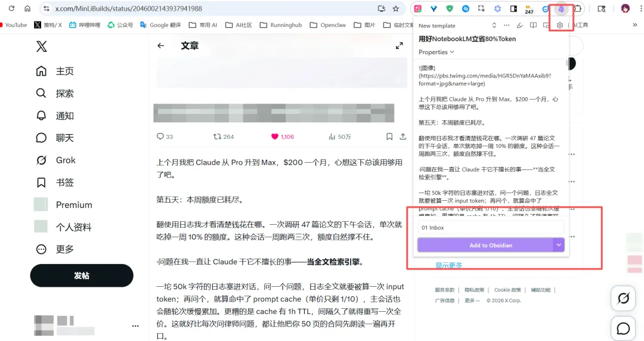
Task: Open 书签 in the X sidebar
Action: 55,182
